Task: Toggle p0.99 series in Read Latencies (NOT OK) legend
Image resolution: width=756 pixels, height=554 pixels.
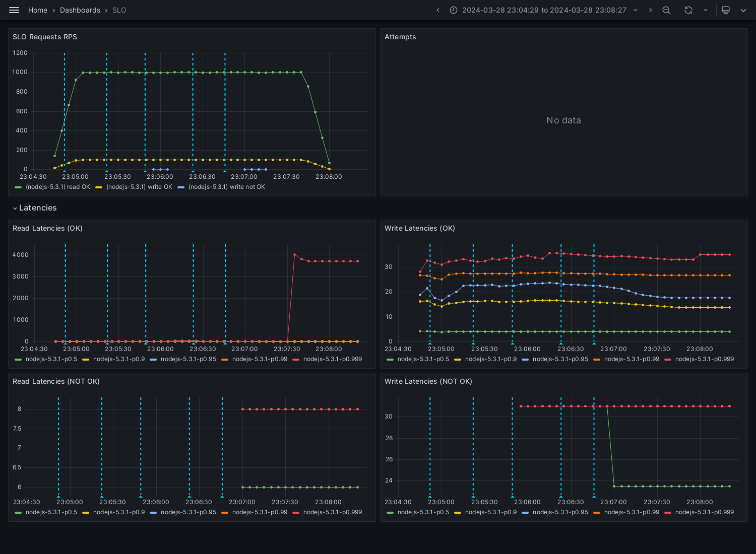Action: [x=260, y=512]
